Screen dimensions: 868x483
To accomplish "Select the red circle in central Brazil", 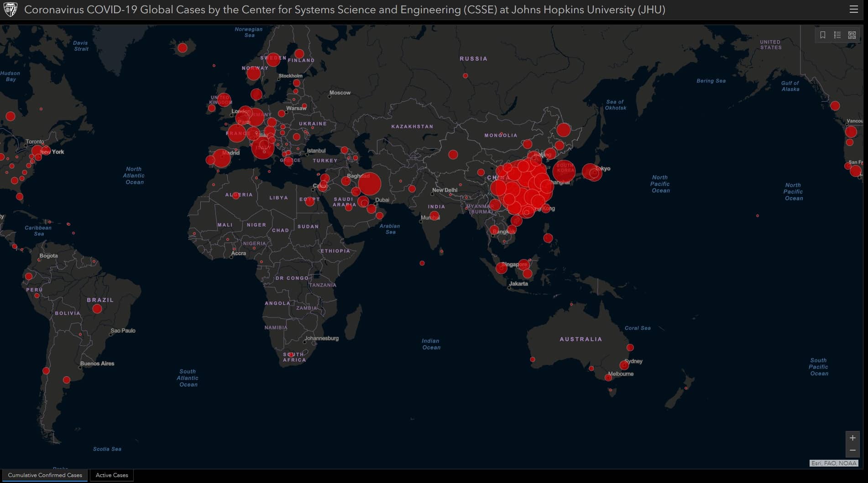I will pos(97,309).
